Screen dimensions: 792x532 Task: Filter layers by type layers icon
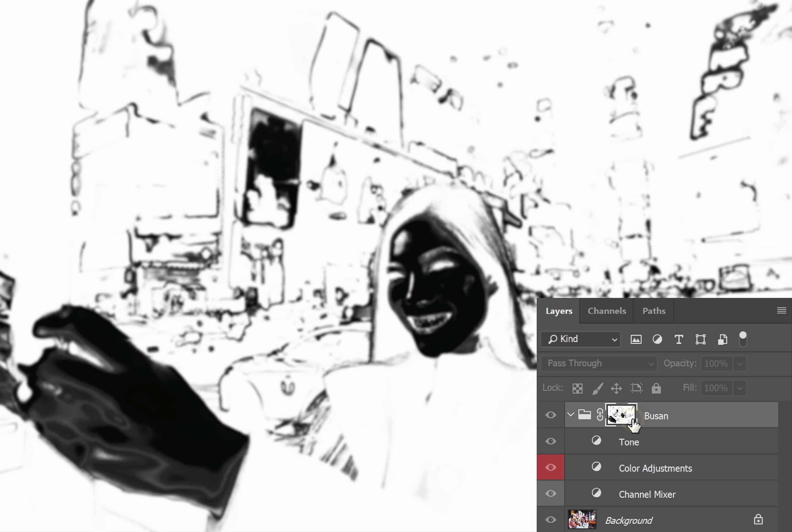point(679,339)
